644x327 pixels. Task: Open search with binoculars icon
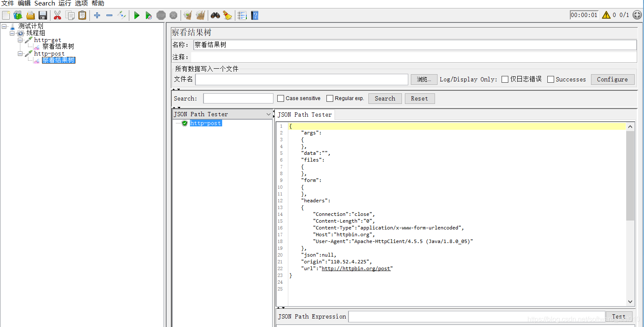[x=215, y=16]
